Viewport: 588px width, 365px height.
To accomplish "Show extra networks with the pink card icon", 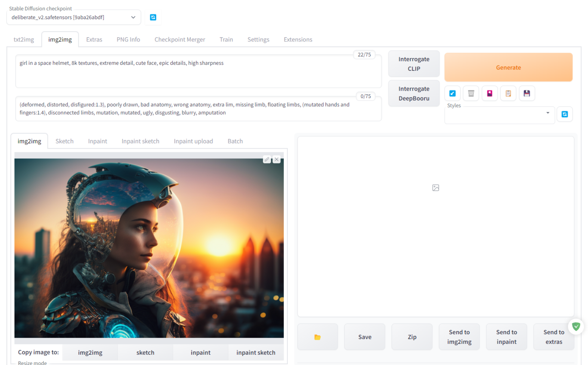I will (x=490, y=93).
